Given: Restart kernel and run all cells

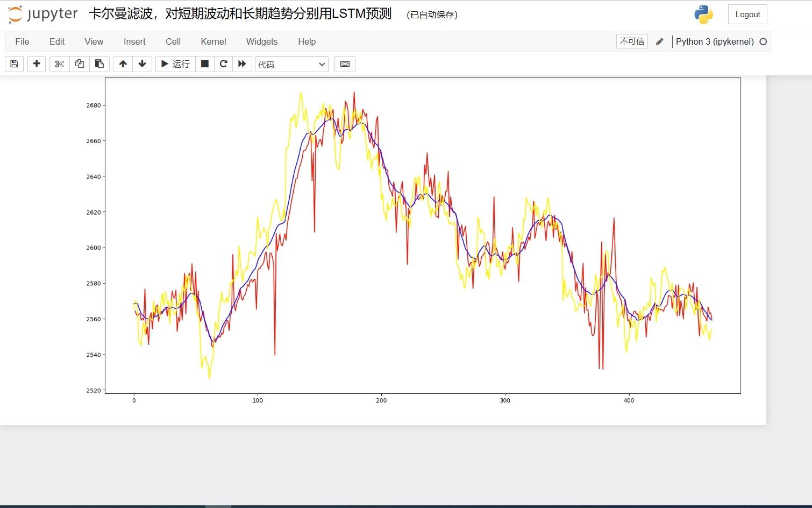Looking at the screenshot, I should (243, 64).
